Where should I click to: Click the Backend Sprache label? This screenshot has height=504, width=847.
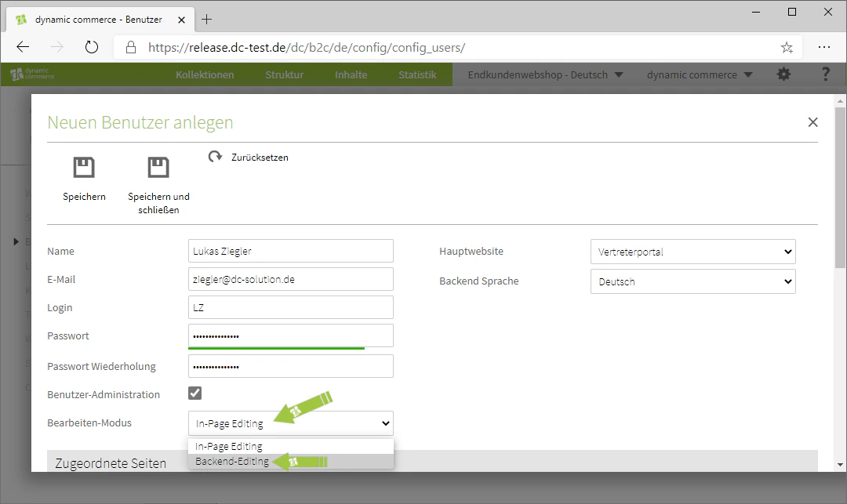478,281
